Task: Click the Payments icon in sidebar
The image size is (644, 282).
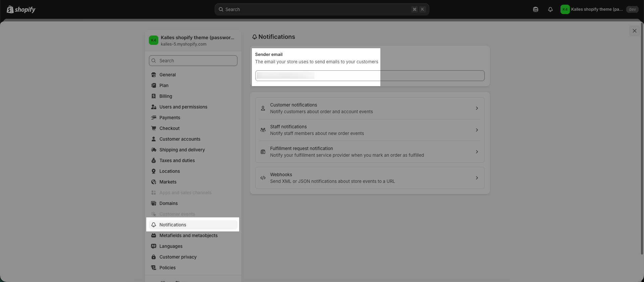Action: 154,118
